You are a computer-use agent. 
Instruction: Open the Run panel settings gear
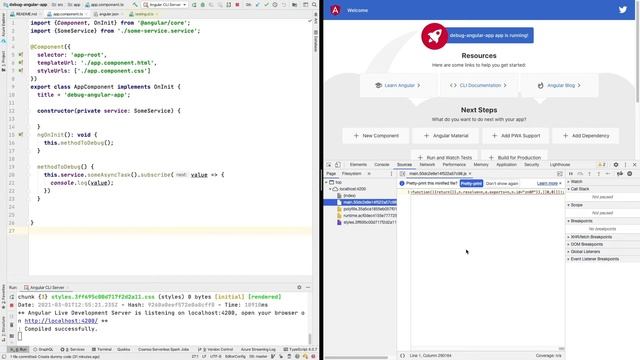[299, 287]
